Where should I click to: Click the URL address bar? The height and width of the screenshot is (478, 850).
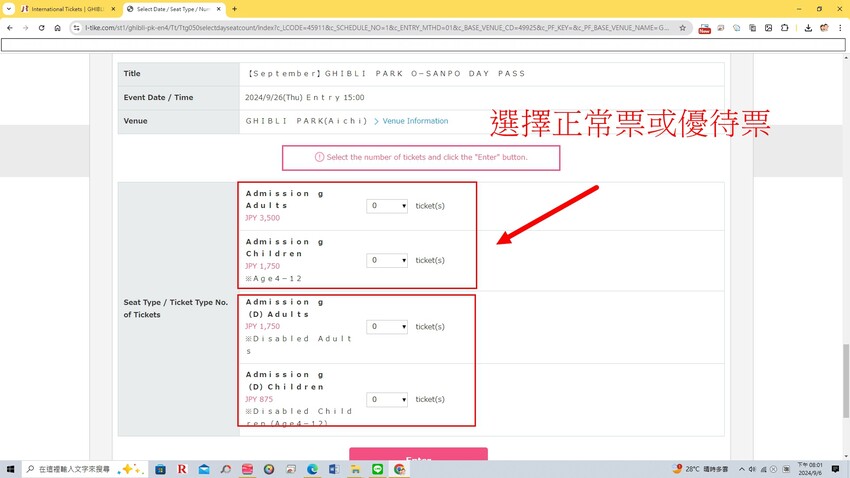click(377, 28)
